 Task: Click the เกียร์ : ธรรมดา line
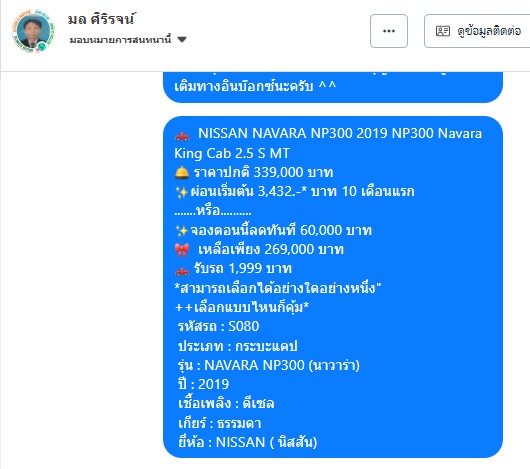point(220,423)
